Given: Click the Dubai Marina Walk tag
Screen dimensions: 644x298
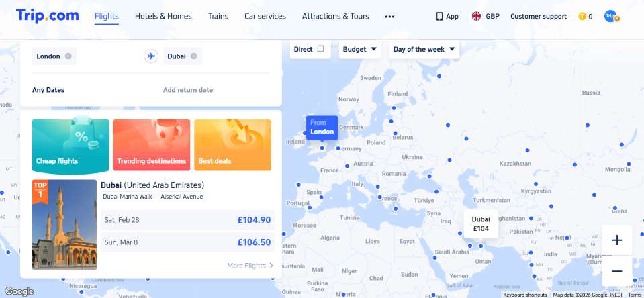Looking at the screenshot, I should [x=128, y=197].
